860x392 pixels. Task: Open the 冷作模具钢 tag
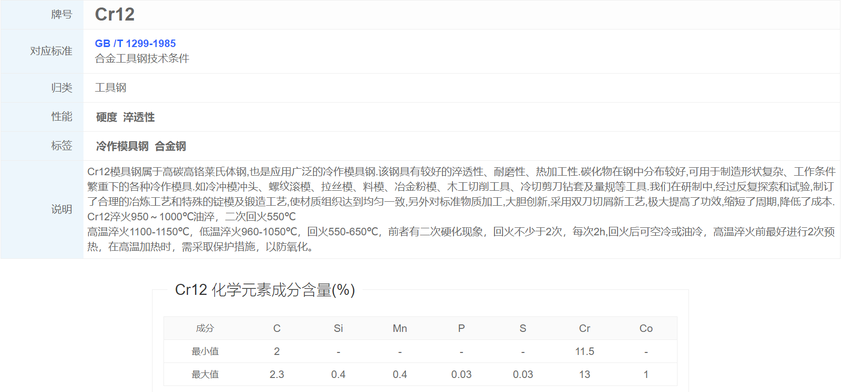click(x=122, y=146)
